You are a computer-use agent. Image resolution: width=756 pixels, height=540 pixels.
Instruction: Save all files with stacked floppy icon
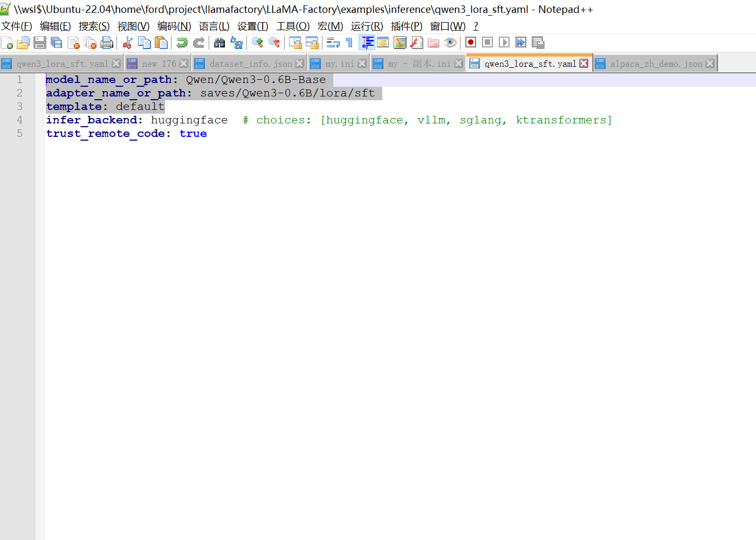point(57,43)
